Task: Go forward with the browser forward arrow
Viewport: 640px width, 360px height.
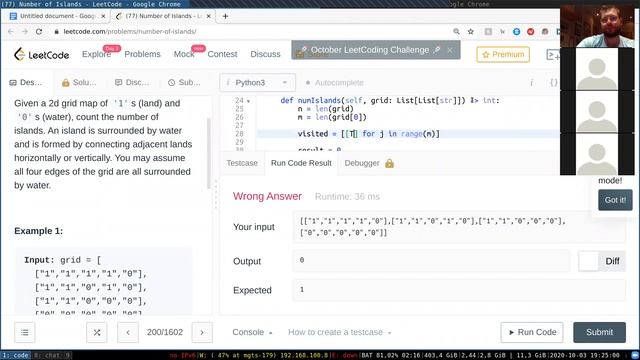Action: click(25, 31)
